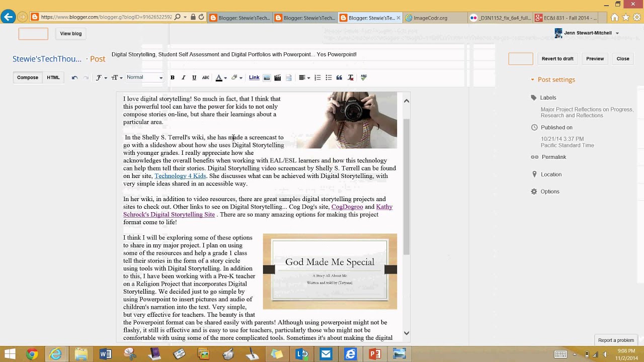The width and height of the screenshot is (644, 362).
Task: Select the girl with camera photo
Action: pos(347,120)
